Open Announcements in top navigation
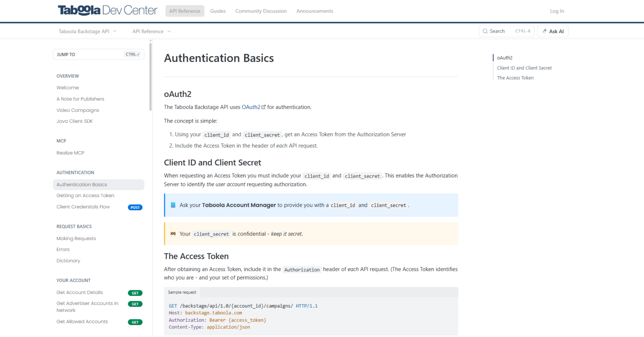The width and height of the screenshot is (644, 337). click(x=315, y=11)
